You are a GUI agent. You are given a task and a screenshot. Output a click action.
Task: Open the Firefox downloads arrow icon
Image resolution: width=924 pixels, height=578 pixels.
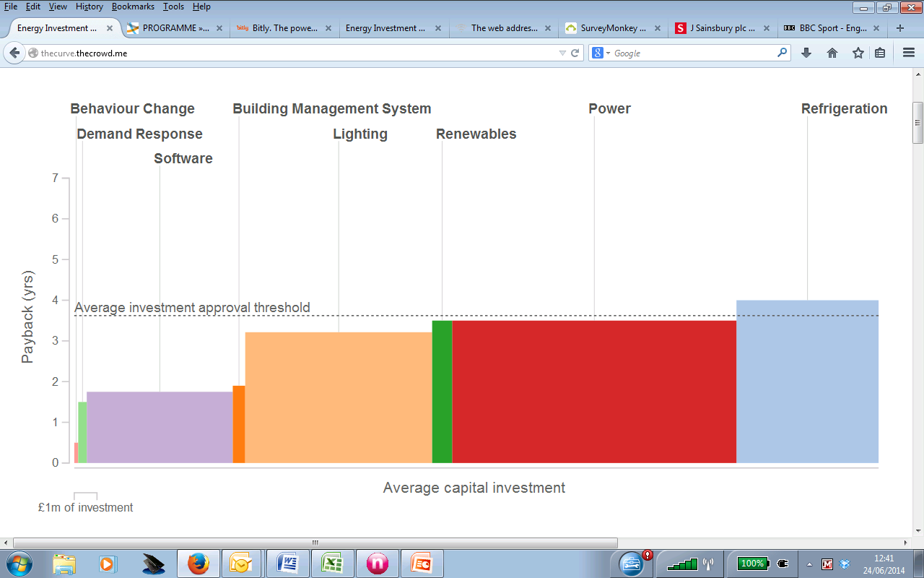pos(806,53)
